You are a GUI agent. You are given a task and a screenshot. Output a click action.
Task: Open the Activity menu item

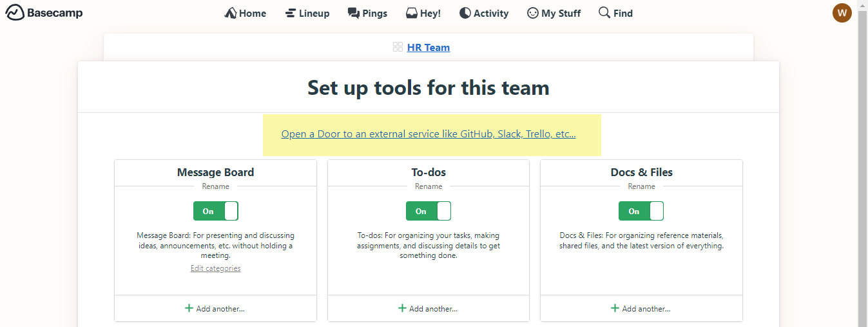[483, 13]
